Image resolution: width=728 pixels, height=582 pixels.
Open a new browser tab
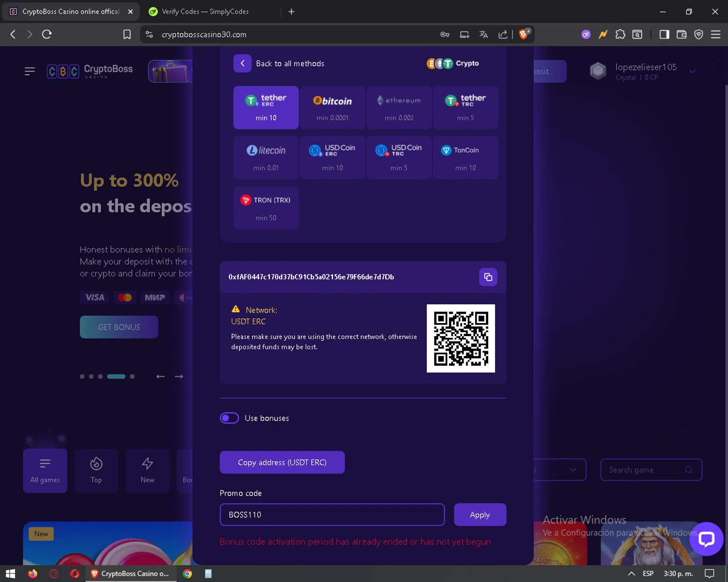point(291,12)
